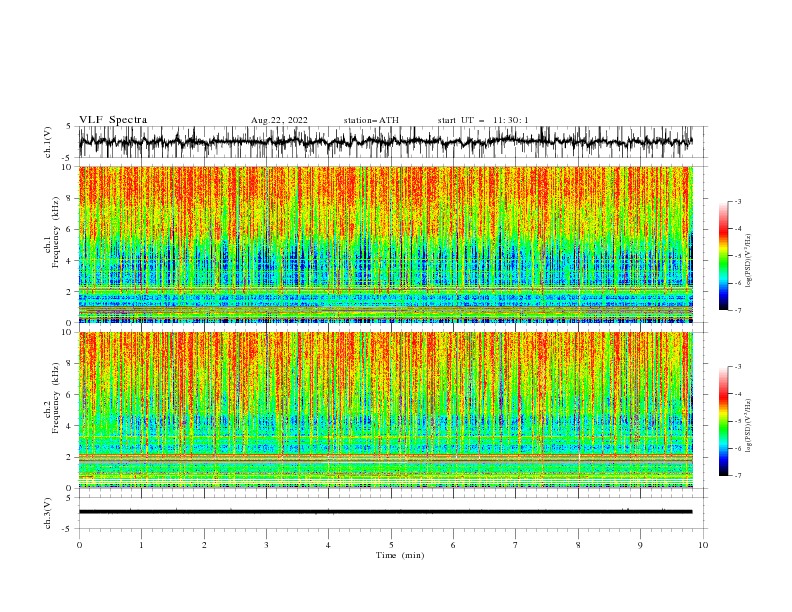The height and width of the screenshot is (612, 792).
Task: Click the '-3' tick of upper colorbar
Action: coord(737,201)
